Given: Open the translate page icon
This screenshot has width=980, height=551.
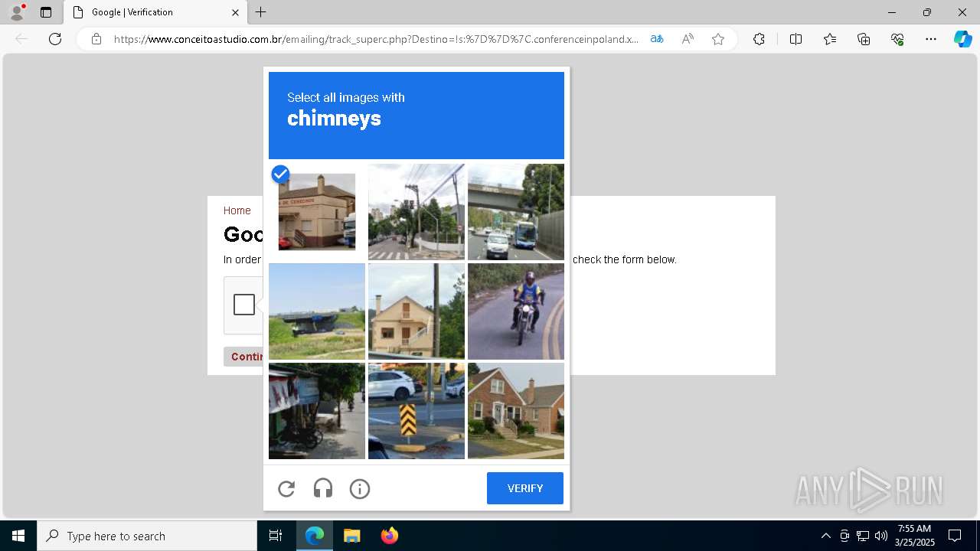Looking at the screenshot, I should click(x=657, y=39).
